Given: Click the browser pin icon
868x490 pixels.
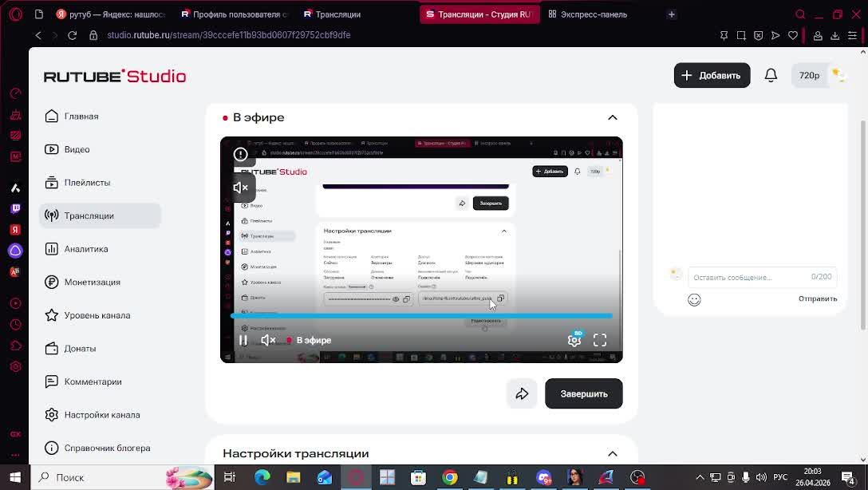Looking at the screenshot, I should click(x=724, y=35).
